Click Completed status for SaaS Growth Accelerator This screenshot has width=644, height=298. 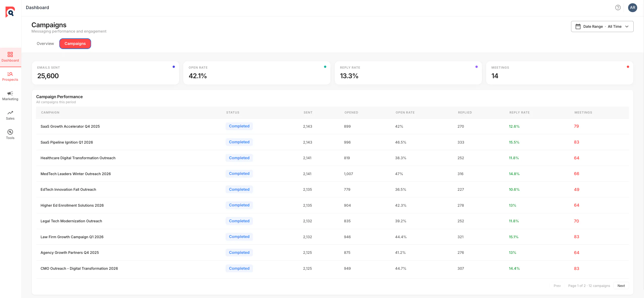239,126
